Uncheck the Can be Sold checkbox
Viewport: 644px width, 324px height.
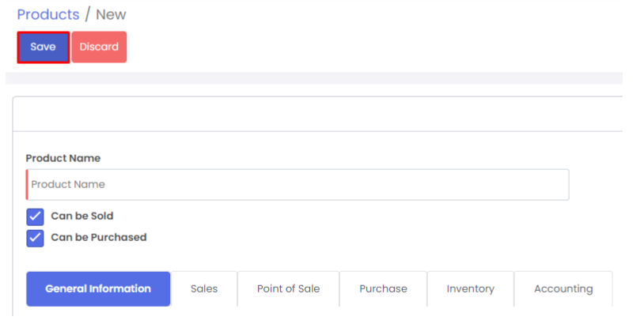coord(35,217)
